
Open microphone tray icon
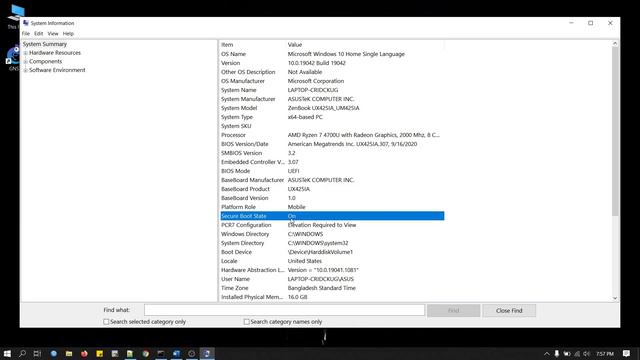tap(556, 353)
